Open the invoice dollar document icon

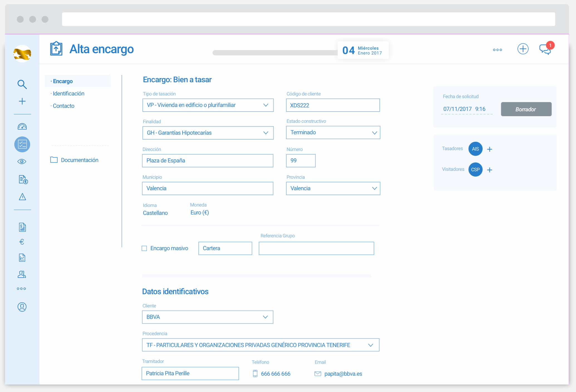click(x=22, y=227)
